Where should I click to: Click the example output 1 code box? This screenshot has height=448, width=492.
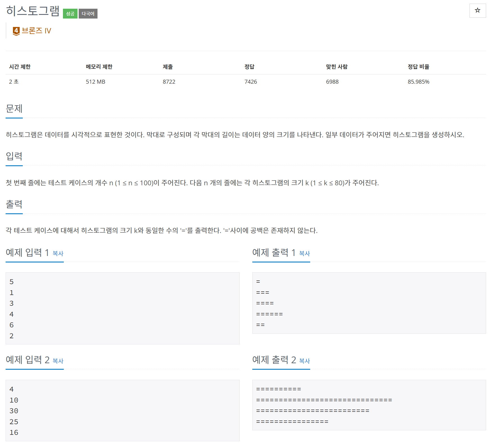(369, 303)
